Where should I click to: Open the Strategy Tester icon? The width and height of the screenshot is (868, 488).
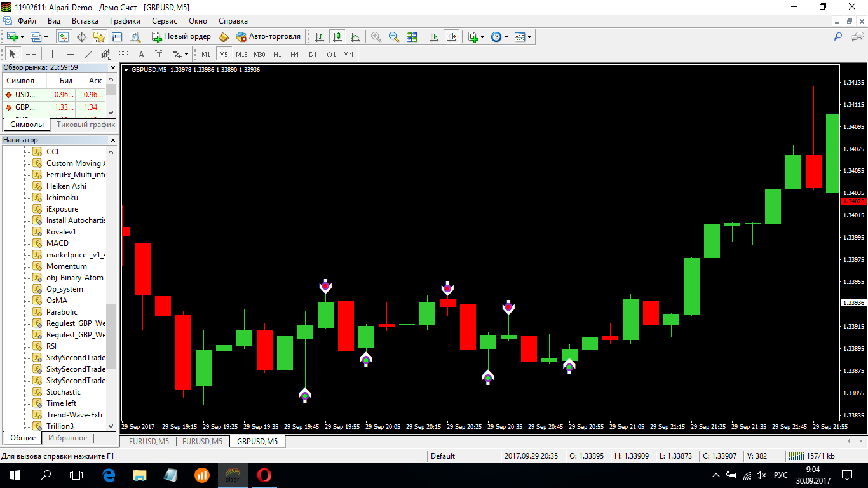pyautogui.click(x=135, y=37)
